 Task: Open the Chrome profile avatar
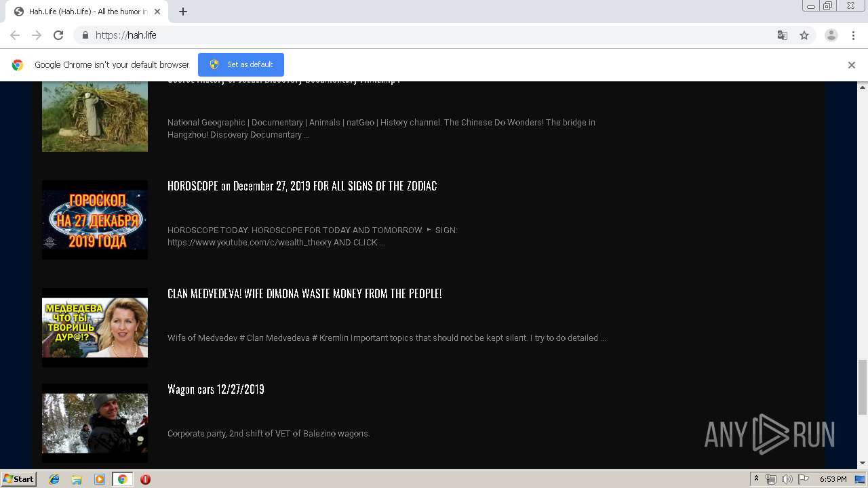point(831,35)
